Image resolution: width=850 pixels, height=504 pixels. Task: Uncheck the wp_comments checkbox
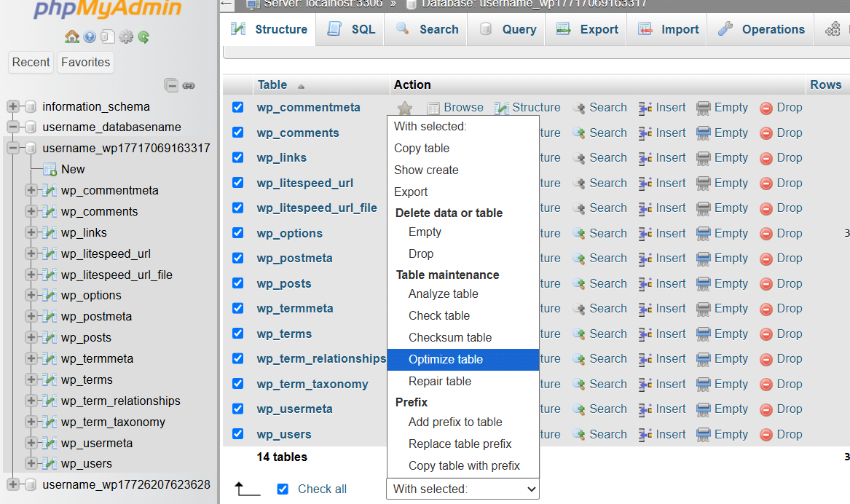point(238,133)
